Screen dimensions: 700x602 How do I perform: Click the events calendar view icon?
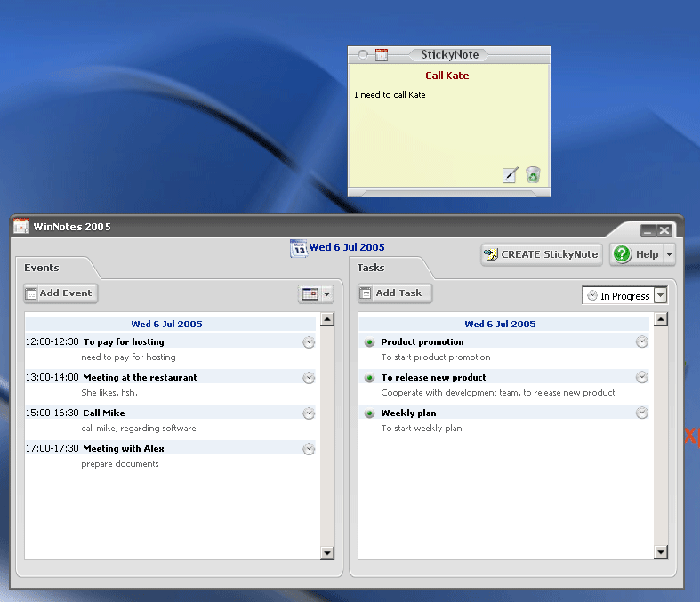tap(310, 294)
